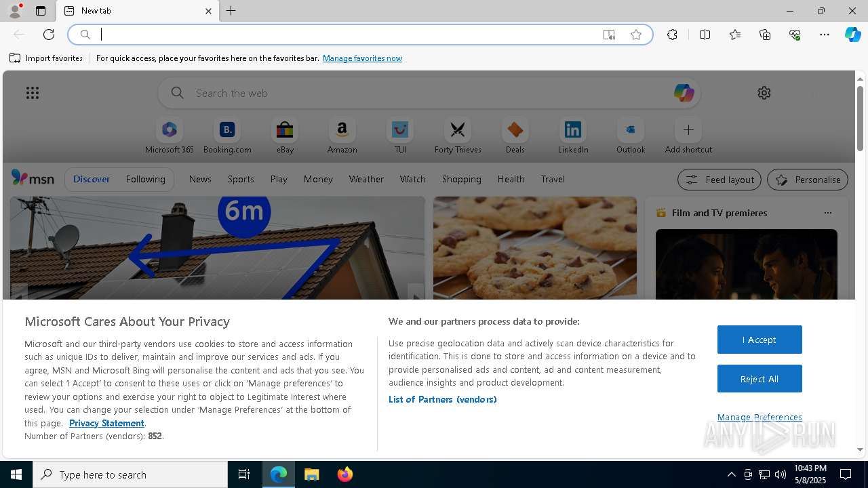Open Manage favorites now link

coord(362,58)
